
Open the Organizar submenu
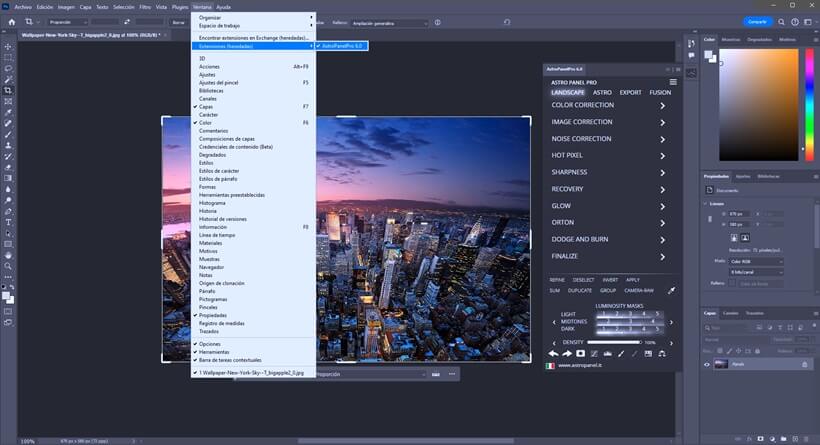[x=253, y=17]
